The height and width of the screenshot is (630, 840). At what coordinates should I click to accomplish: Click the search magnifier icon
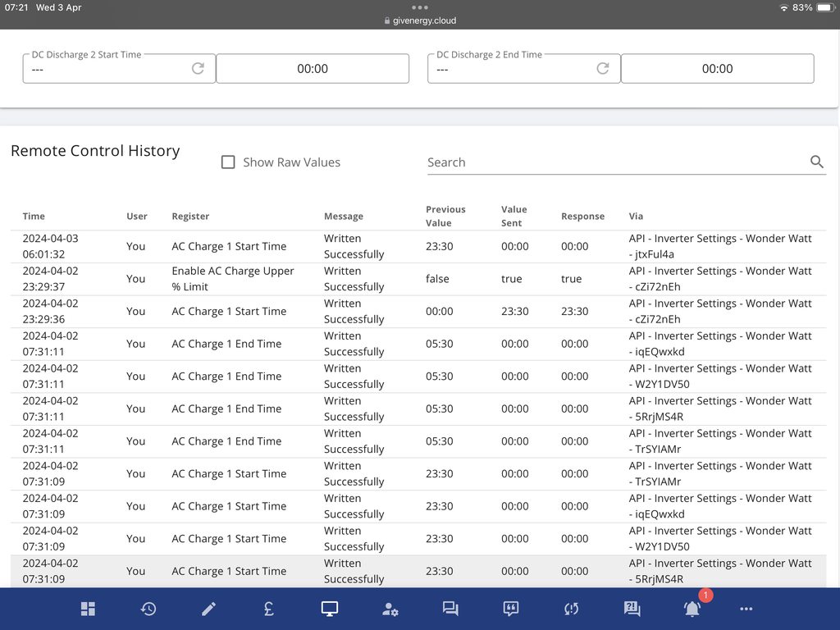(816, 162)
